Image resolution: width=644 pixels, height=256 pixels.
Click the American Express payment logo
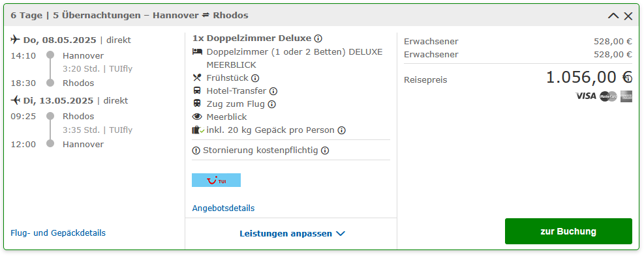pyautogui.click(x=626, y=96)
